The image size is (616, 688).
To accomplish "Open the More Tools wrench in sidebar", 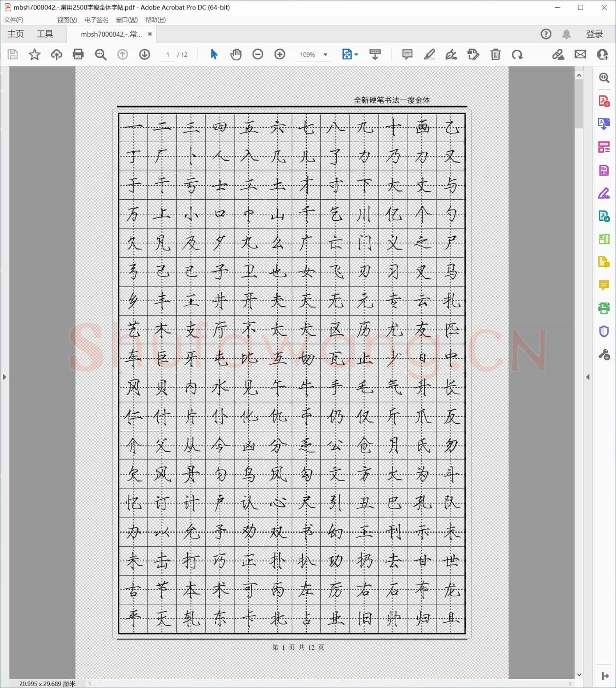I will click(x=604, y=354).
